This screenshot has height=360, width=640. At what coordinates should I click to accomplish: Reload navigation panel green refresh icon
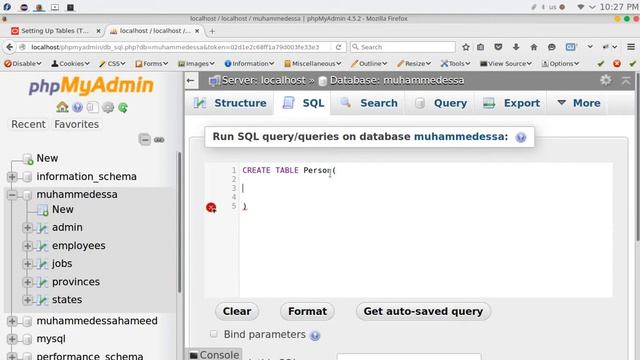pos(123,107)
